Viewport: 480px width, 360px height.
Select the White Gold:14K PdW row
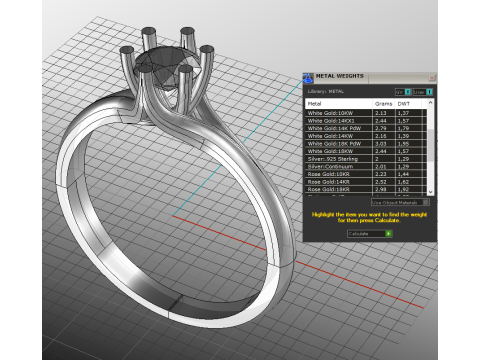366,128
